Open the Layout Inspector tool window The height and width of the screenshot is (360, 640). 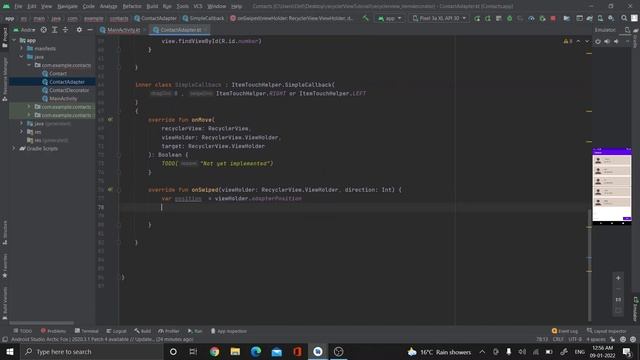tap(607, 331)
